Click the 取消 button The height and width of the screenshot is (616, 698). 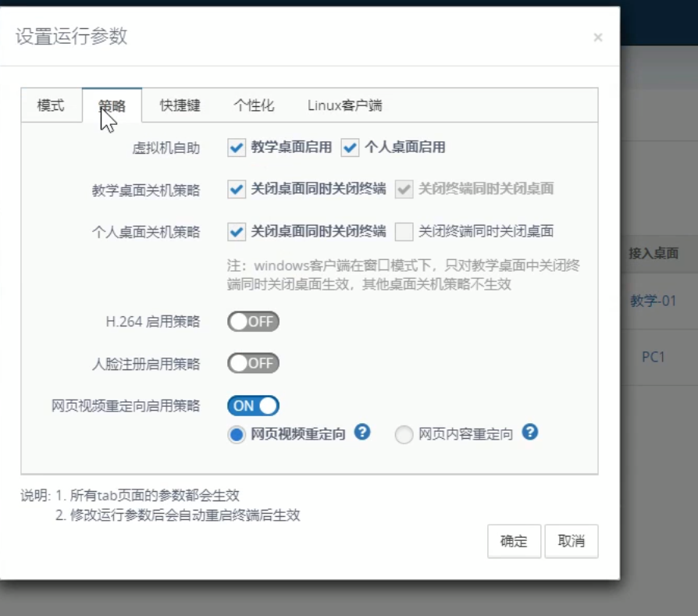tap(572, 541)
